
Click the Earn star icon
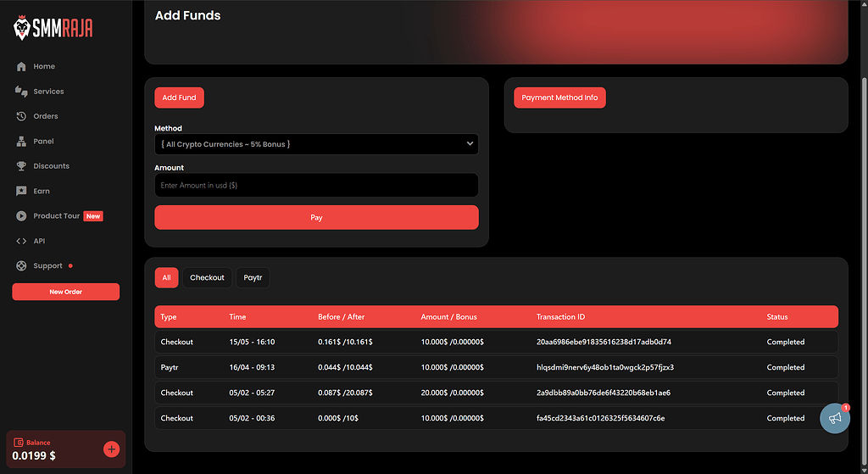coord(21,191)
